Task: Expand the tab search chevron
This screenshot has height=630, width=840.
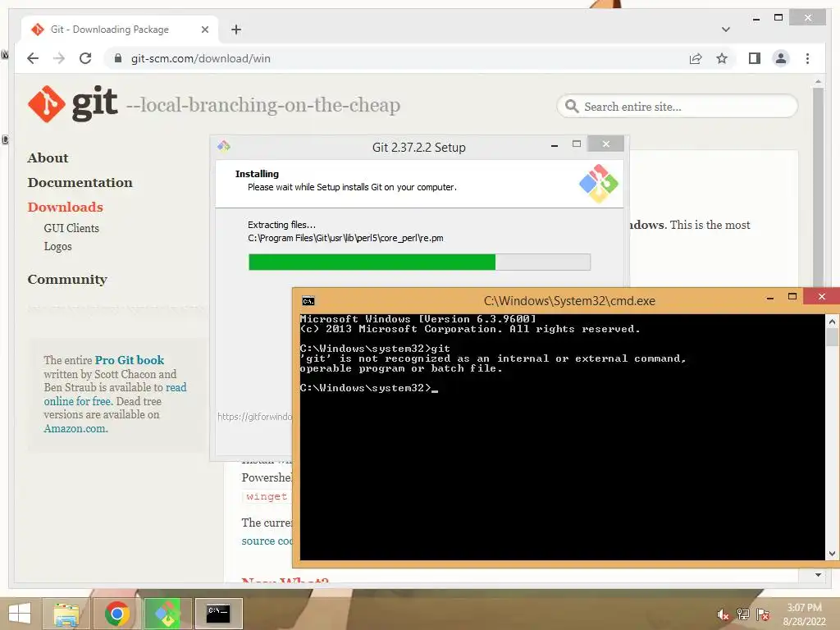Action: tap(725, 30)
